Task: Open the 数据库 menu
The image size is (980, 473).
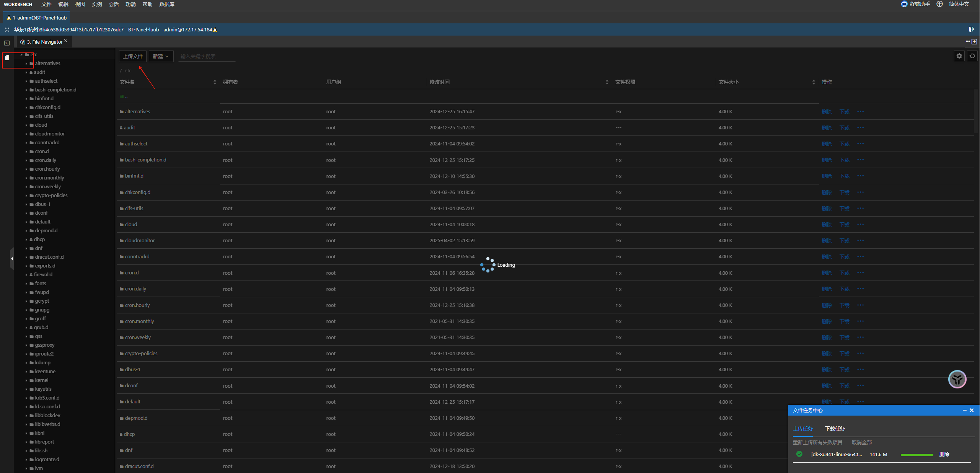Action: tap(166, 4)
